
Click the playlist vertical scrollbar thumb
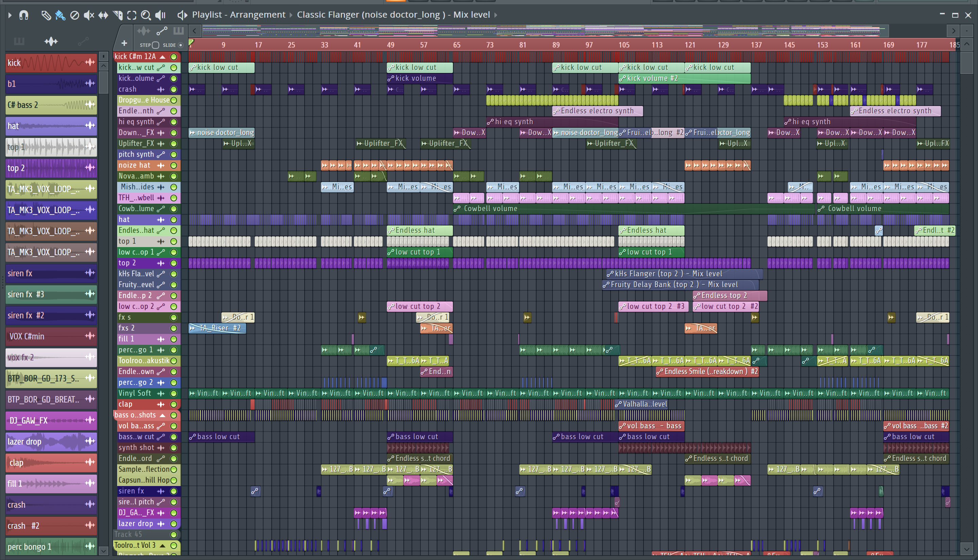(966, 62)
